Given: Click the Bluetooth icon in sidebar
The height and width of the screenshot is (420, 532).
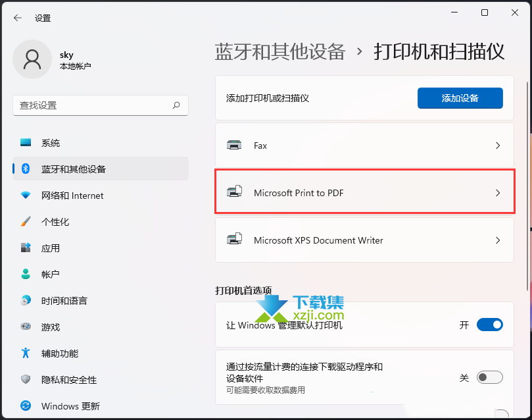Looking at the screenshot, I should [x=26, y=169].
